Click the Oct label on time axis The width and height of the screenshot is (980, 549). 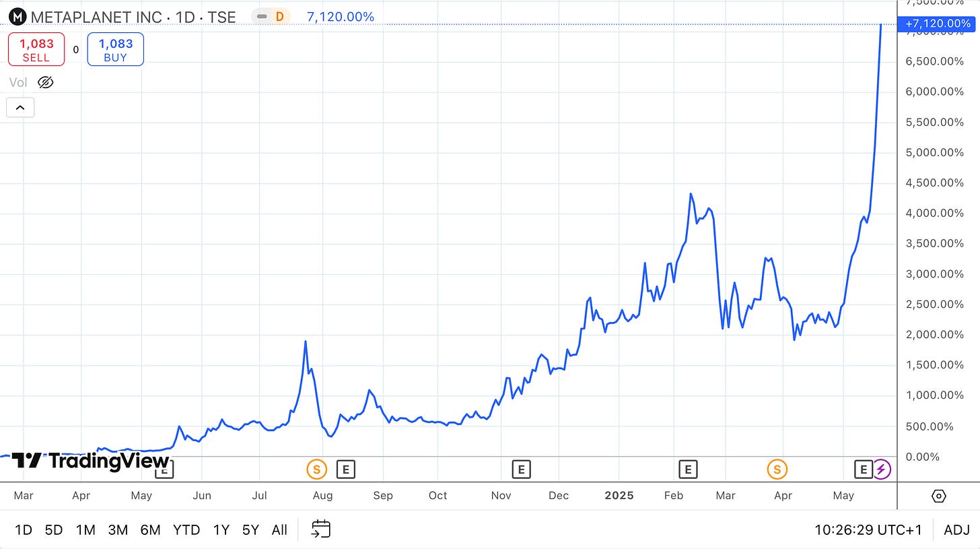point(438,496)
